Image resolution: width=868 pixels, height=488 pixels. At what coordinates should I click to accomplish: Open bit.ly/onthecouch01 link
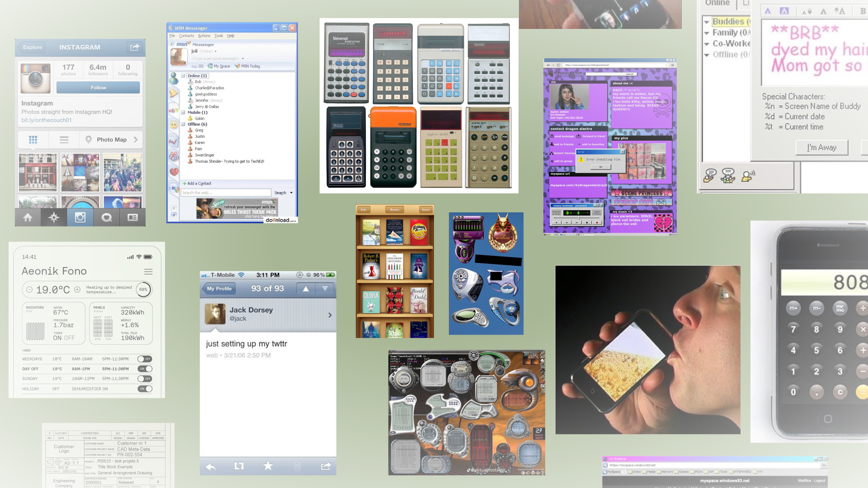pos(46,120)
